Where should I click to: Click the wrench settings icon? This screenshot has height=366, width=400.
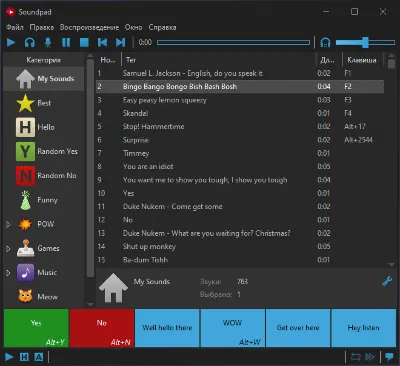click(387, 282)
